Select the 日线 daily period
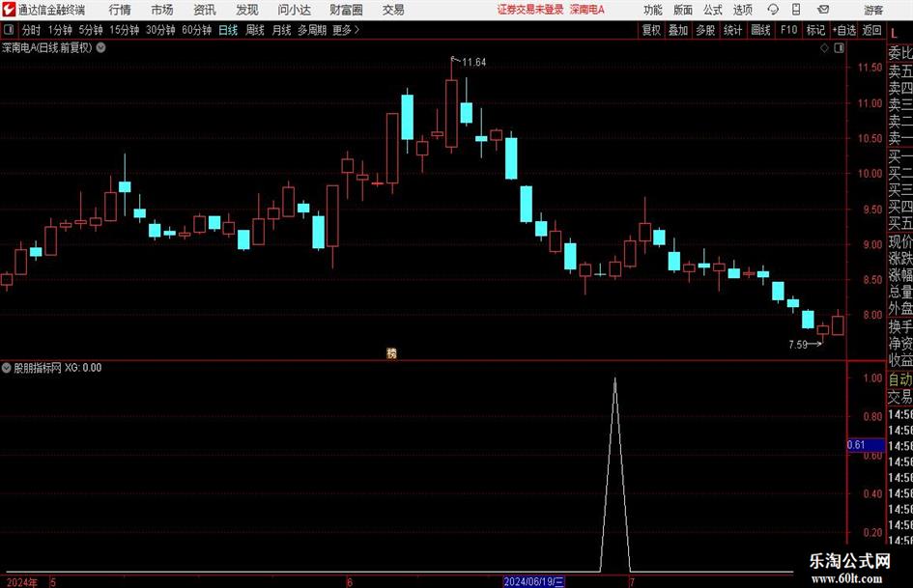The height and width of the screenshot is (588, 913). pyautogui.click(x=228, y=30)
